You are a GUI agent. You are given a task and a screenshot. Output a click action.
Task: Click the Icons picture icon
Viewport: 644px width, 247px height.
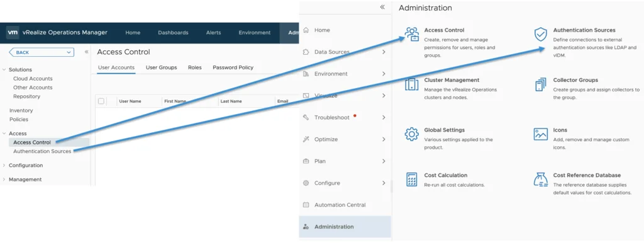click(540, 134)
